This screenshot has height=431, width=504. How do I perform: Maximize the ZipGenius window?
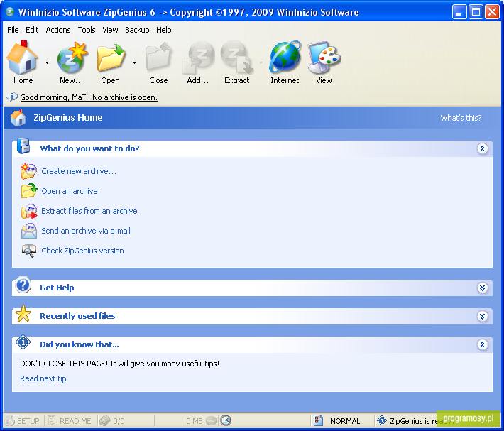pos(476,12)
